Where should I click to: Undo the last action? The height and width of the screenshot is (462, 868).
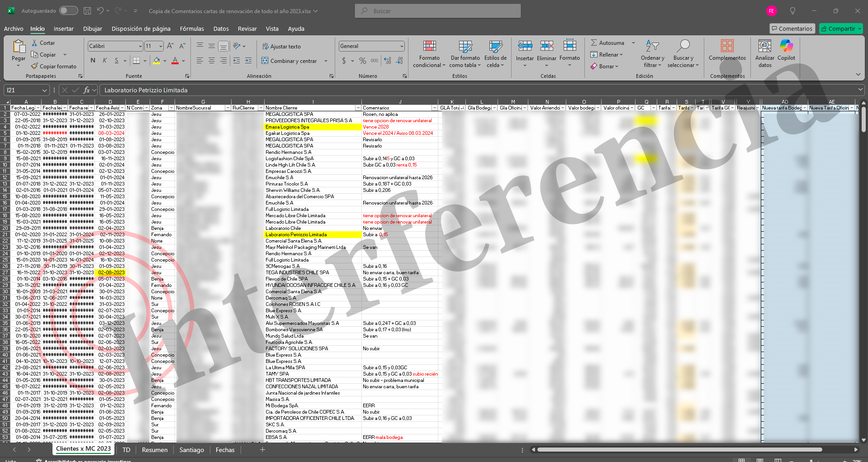point(100,10)
